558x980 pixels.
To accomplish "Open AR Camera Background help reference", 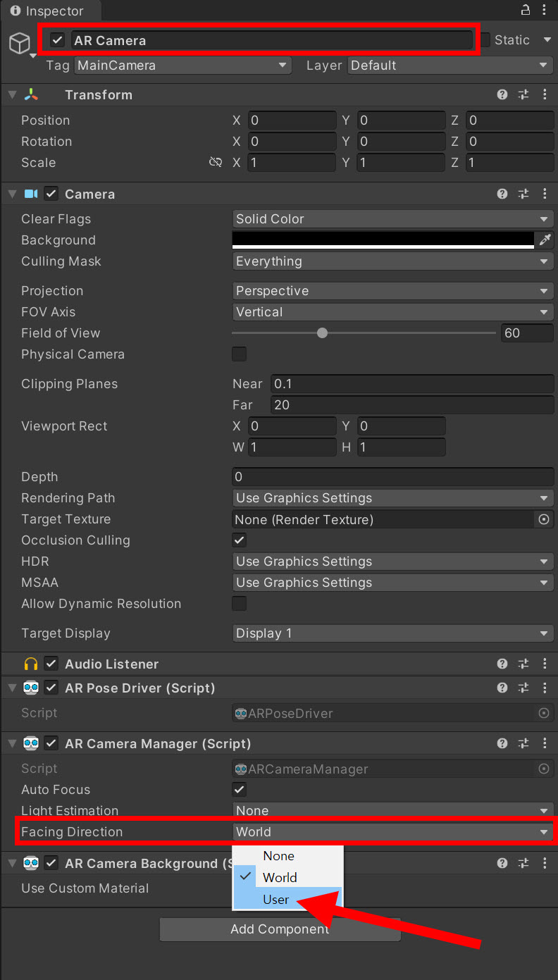I will click(x=502, y=863).
